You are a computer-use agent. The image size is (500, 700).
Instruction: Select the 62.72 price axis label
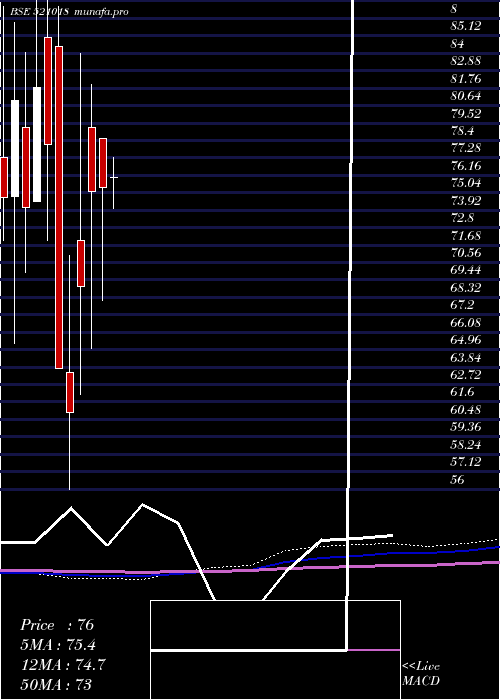pos(466,375)
